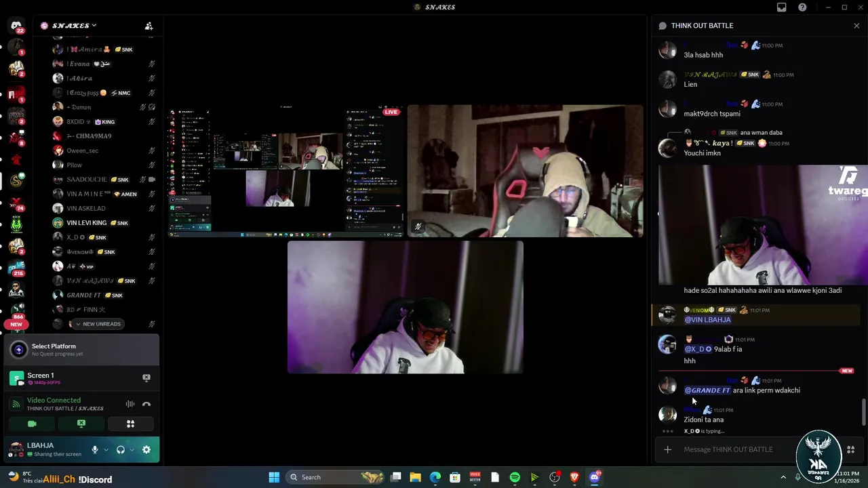Focus the LIVE screen share tile
This screenshot has width=868, height=488.
(x=285, y=171)
